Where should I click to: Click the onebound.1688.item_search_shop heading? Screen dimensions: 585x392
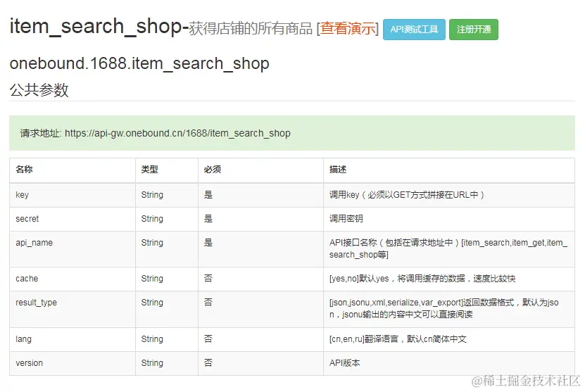(139, 63)
